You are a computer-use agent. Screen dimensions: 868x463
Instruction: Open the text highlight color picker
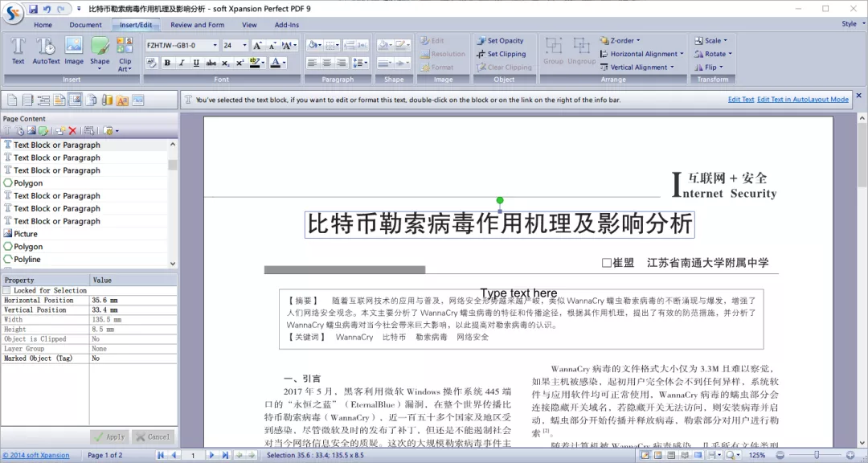click(257, 64)
